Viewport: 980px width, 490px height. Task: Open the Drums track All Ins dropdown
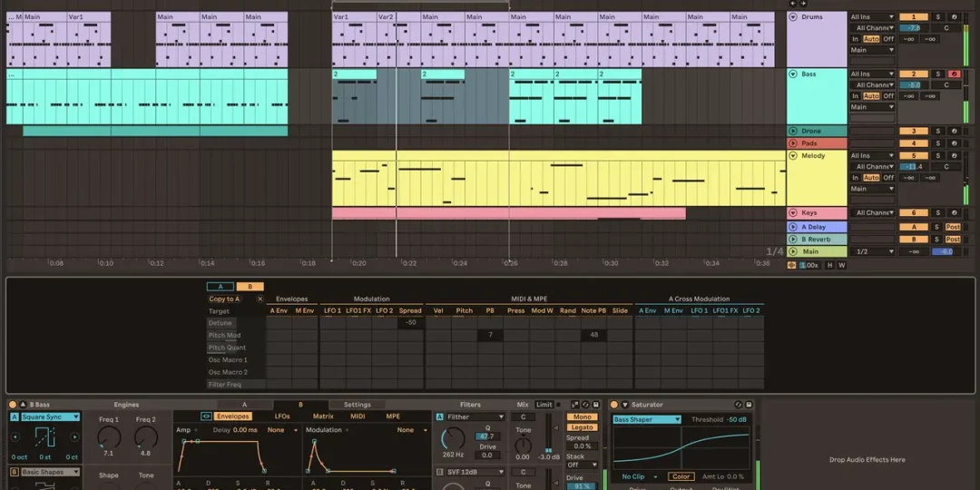[873, 17]
